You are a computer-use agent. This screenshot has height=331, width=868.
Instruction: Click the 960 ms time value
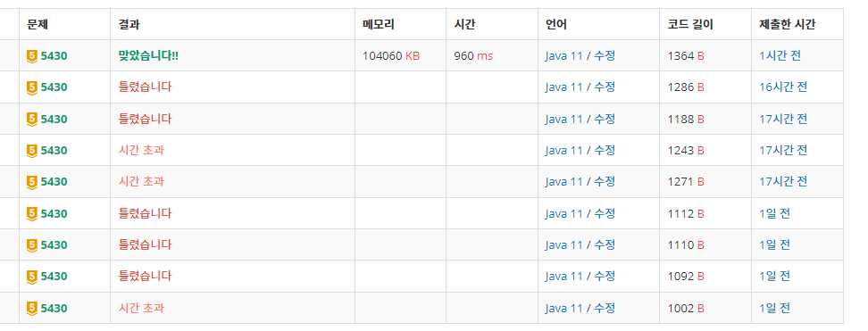[x=473, y=56]
